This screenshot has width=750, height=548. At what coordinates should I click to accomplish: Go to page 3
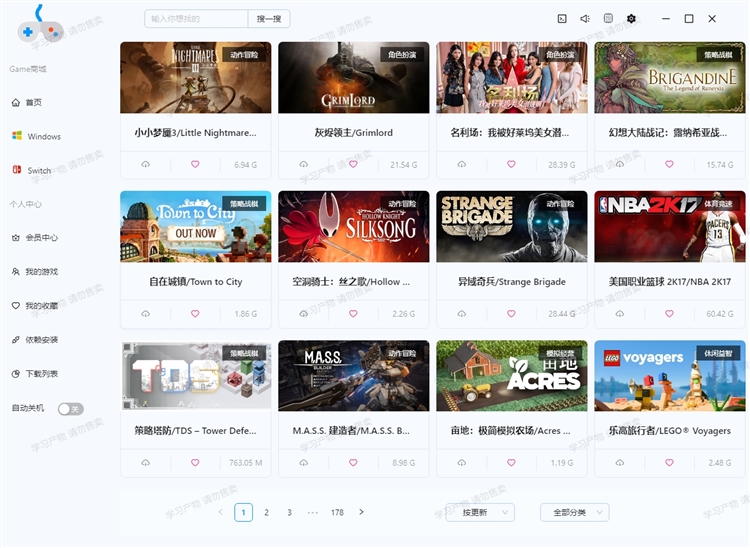pos(289,512)
